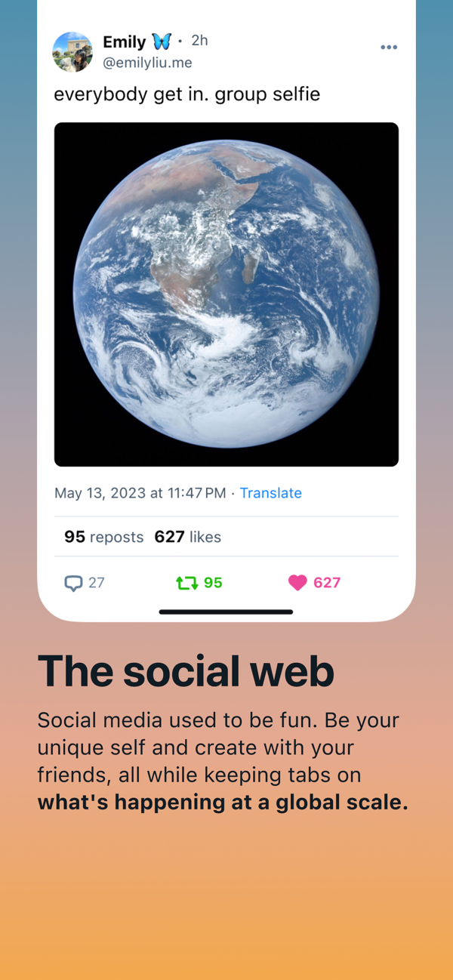This screenshot has height=980, width=453.
Task: Open the @emilyliu.me handle
Action: pyautogui.click(x=147, y=63)
